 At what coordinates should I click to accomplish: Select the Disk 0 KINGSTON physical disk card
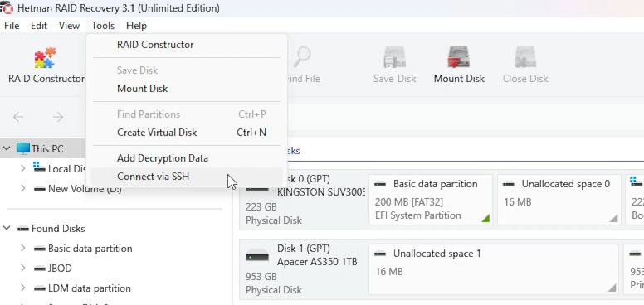point(304,201)
